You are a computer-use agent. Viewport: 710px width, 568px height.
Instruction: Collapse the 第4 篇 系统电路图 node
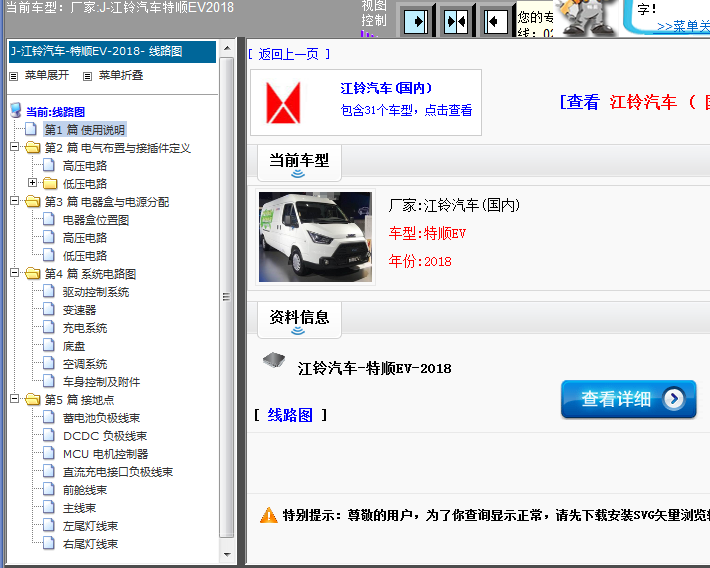click(x=14, y=273)
